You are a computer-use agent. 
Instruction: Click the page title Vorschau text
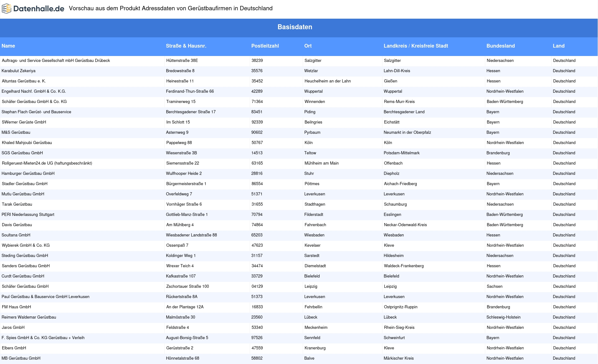171,8
